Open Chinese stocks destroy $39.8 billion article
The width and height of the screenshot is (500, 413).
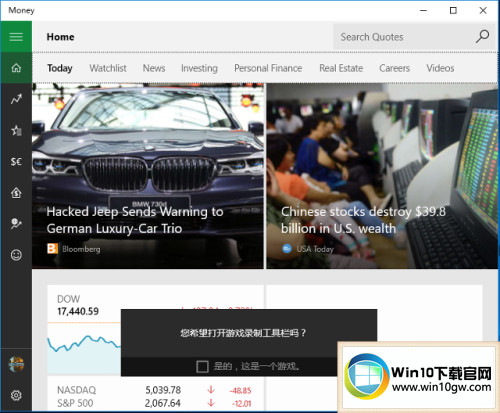tap(363, 220)
